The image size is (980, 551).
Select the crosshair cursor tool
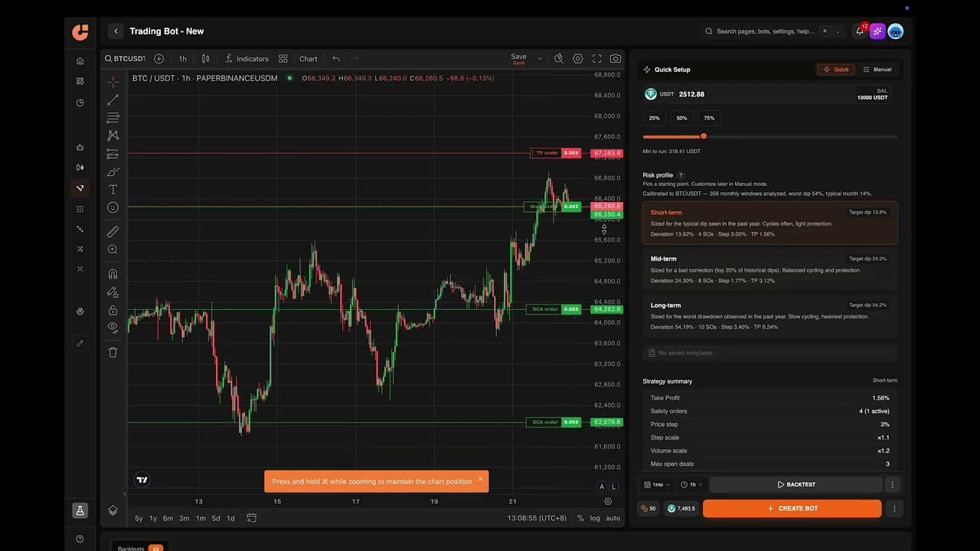pos(113,81)
